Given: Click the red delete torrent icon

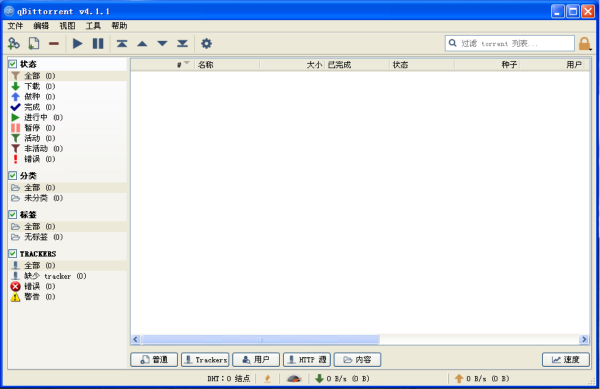Looking at the screenshot, I should point(54,44).
